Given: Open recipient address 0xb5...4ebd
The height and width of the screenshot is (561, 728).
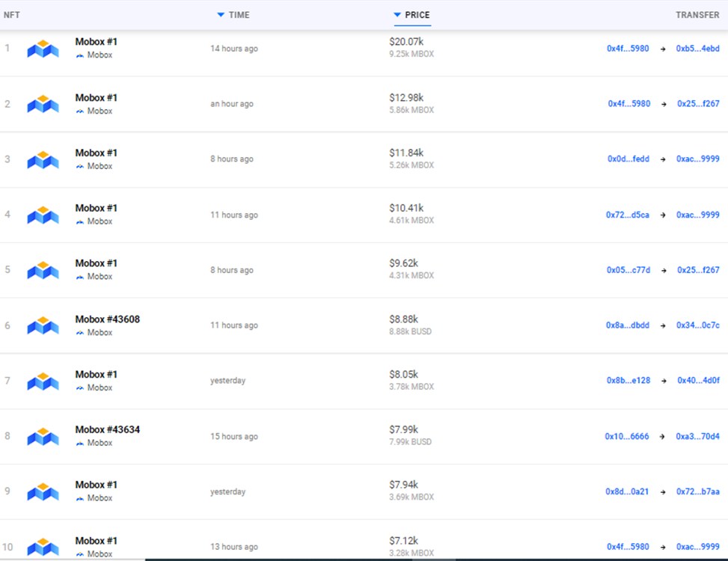Looking at the screenshot, I should [x=698, y=49].
